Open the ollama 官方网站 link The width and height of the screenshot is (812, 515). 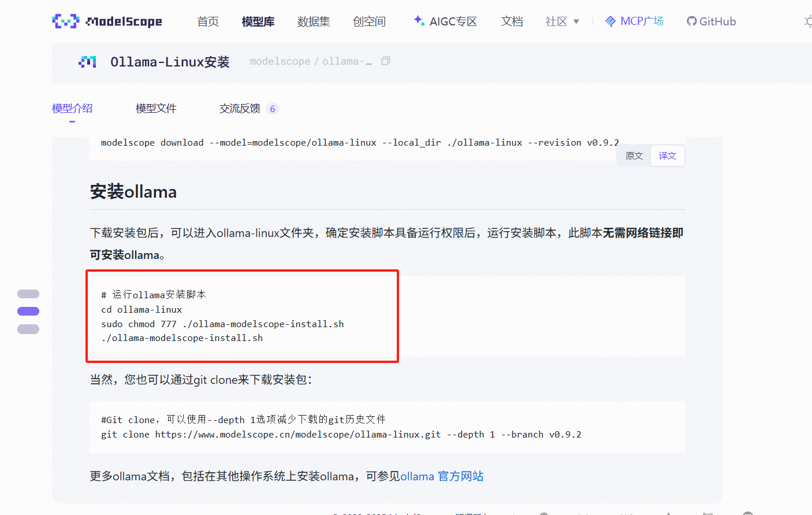[x=442, y=476]
